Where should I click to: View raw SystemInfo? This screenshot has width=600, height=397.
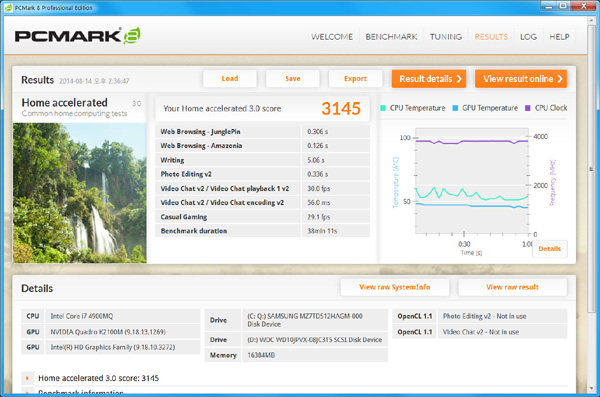click(395, 287)
